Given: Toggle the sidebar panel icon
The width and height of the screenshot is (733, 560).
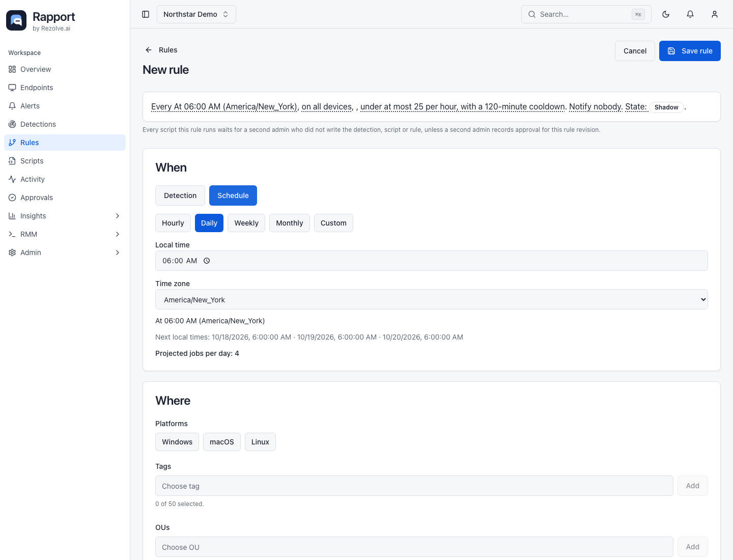Looking at the screenshot, I should click(146, 14).
